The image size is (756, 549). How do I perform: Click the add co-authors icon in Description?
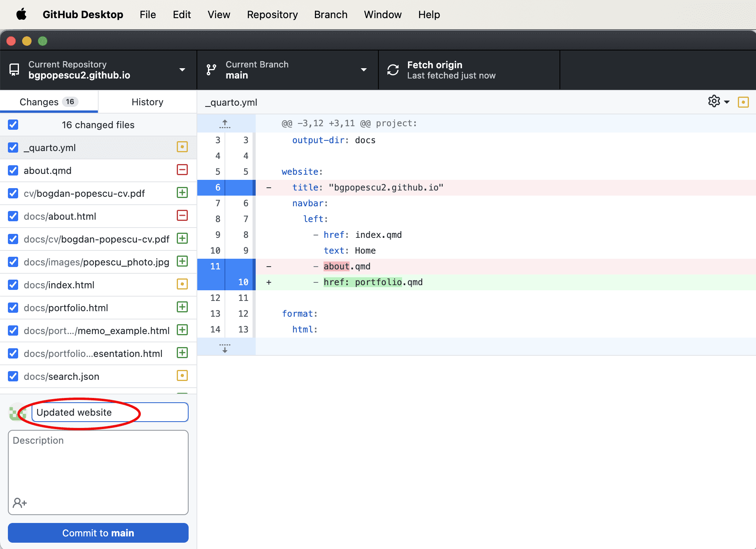click(19, 502)
